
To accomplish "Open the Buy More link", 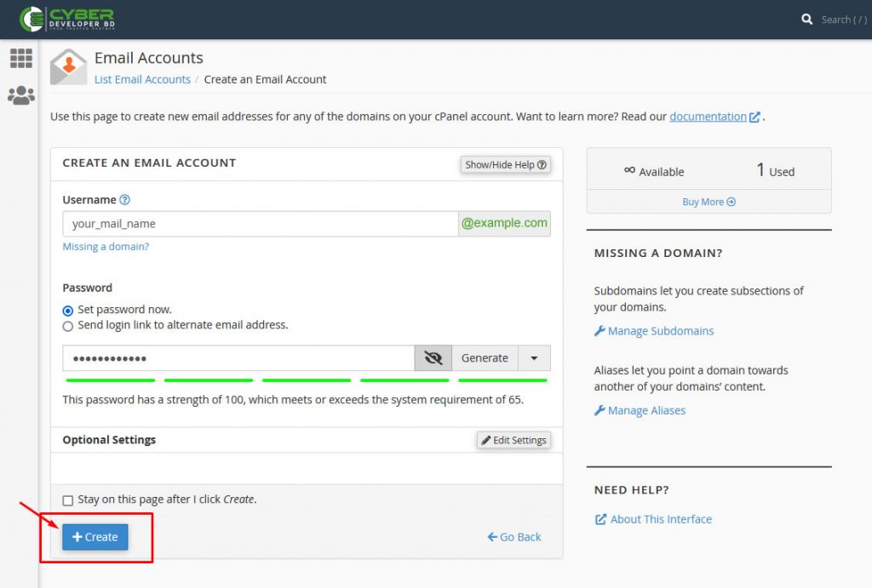I will tap(708, 202).
